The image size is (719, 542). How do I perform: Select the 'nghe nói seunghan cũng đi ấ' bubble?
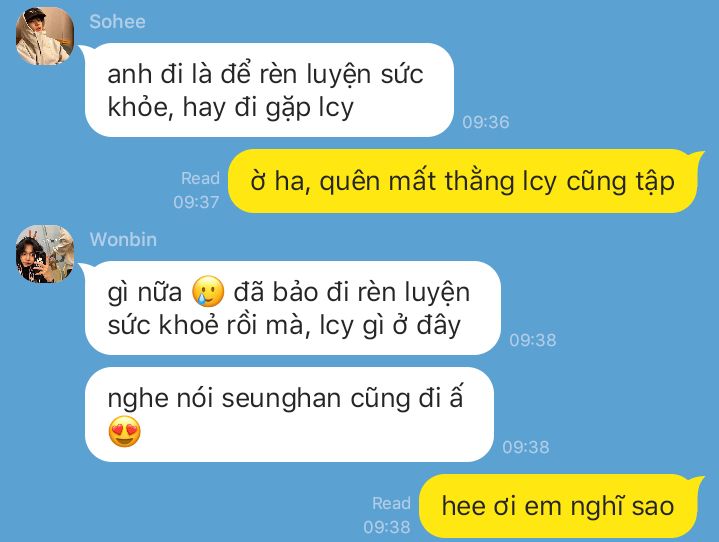pyautogui.click(x=289, y=414)
